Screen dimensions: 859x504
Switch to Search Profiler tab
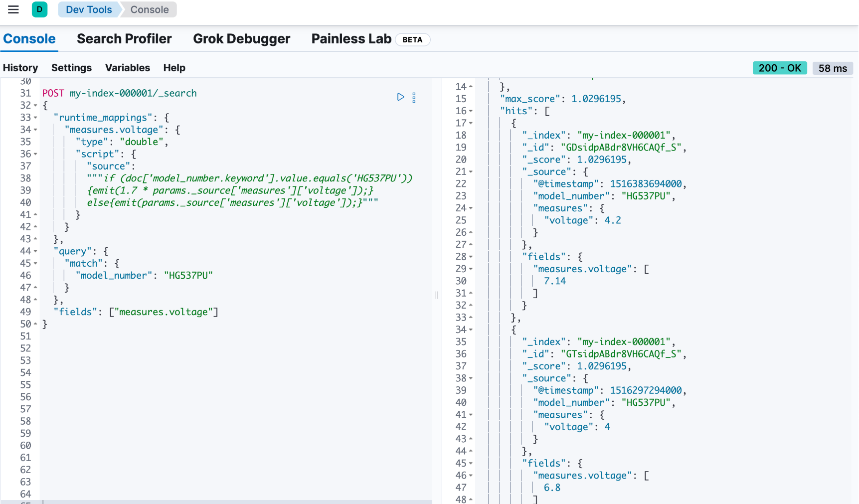pos(124,39)
